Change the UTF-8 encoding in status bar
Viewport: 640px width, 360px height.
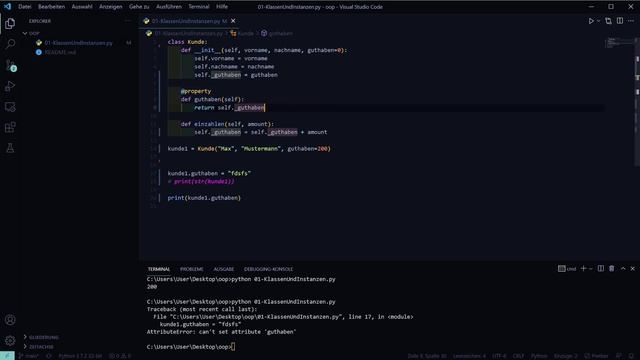pyautogui.click(x=499, y=356)
